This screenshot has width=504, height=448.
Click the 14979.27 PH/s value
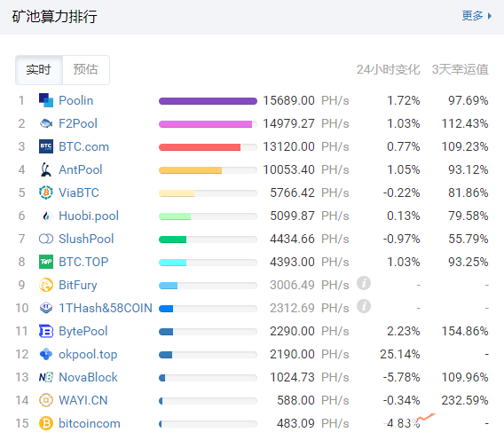coord(306,123)
